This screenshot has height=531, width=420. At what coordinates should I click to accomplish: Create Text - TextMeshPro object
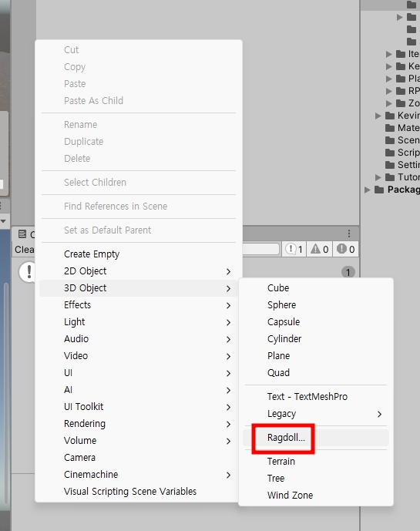click(x=316, y=397)
